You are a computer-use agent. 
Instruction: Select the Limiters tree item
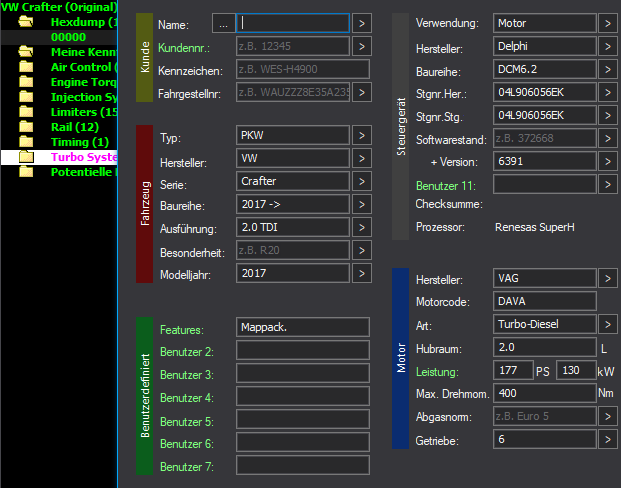click(x=84, y=112)
